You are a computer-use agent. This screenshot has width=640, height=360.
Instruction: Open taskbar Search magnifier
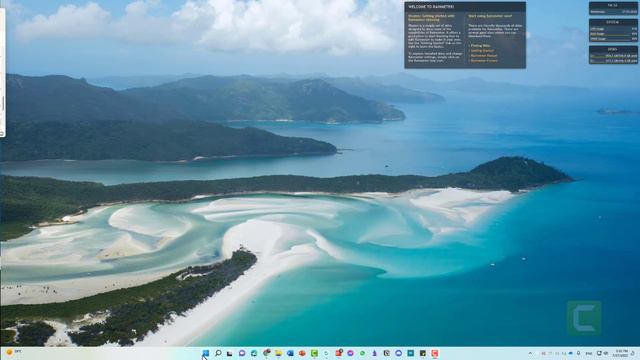(x=218, y=353)
